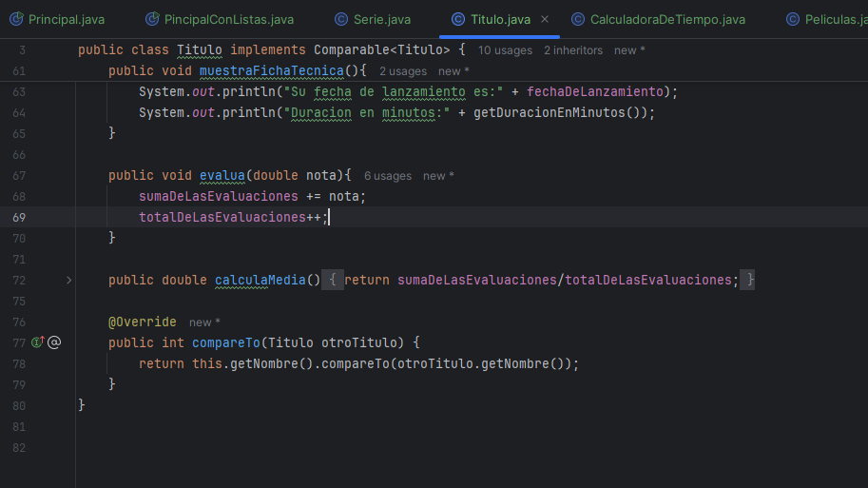Click the PincipalConListas.java runnable class icon
This screenshot has height=488, width=868.
pyautogui.click(x=152, y=19)
